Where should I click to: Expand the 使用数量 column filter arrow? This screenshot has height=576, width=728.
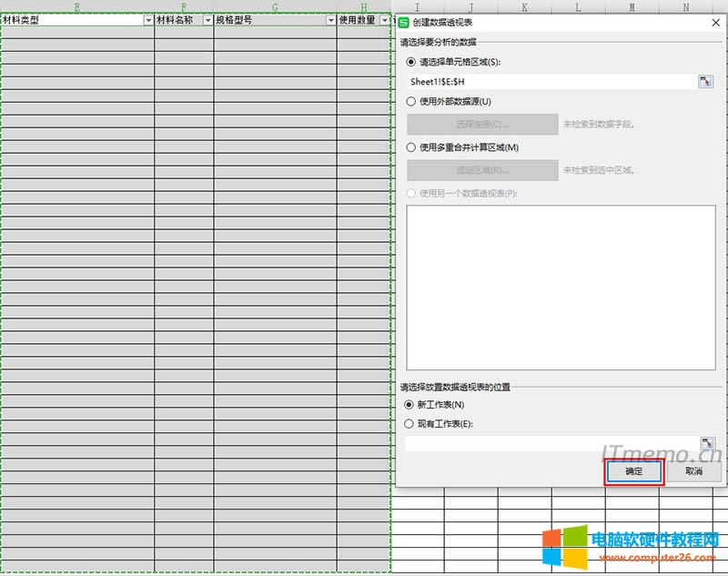coord(384,20)
